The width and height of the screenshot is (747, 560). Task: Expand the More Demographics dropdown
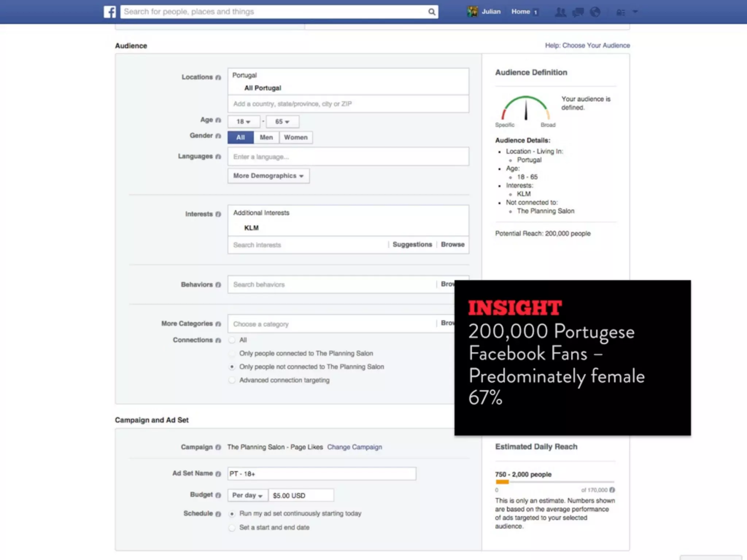(268, 176)
